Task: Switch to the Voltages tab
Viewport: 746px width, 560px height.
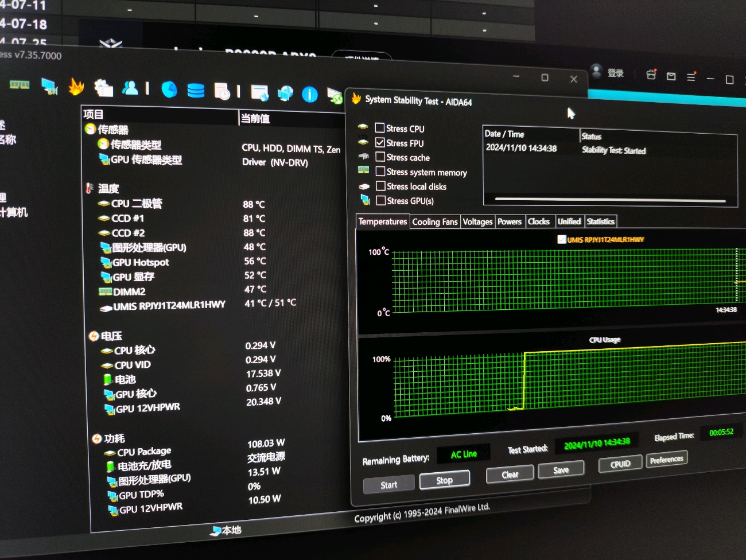Action: (x=477, y=221)
